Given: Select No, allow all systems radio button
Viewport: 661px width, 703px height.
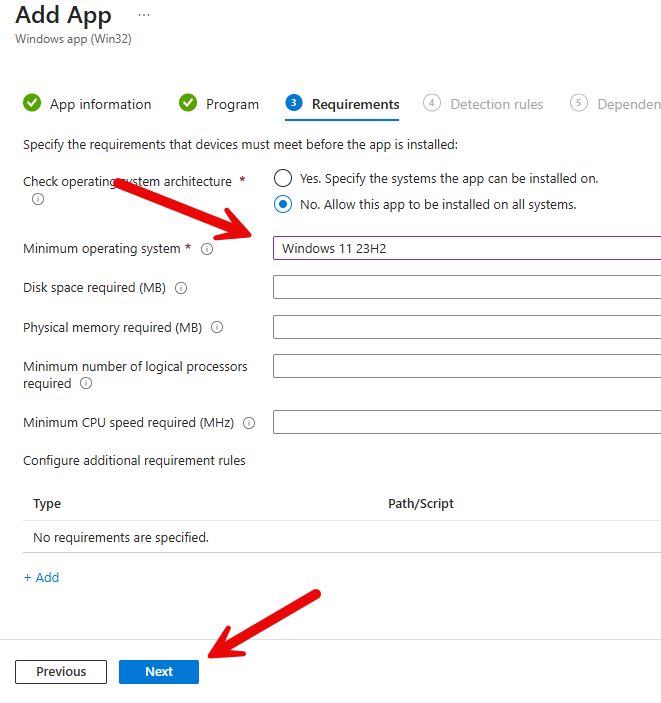Looking at the screenshot, I should 283,204.
